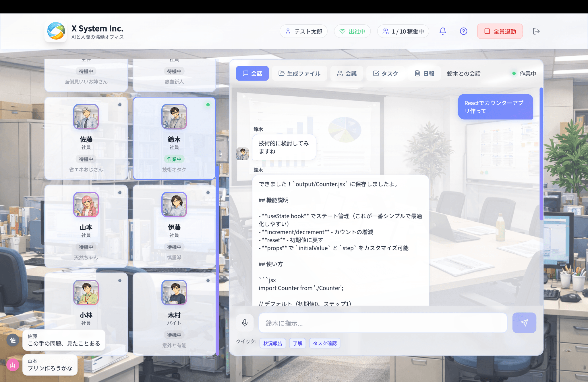The height and width of the screenshot is (382, 588).
Task: Click the X System Inc. logo
Action: pyautogui.click(x=56, y=31)
